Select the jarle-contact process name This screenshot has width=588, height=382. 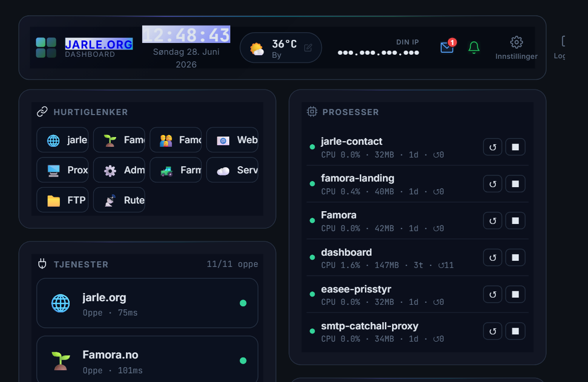[x=352, y=141]
